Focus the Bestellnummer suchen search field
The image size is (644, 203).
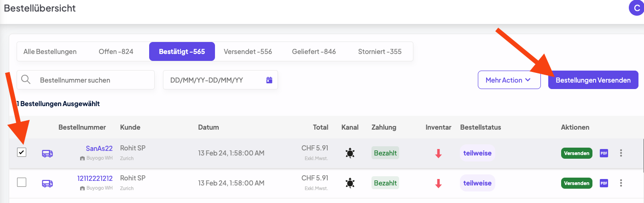[92, 80]
